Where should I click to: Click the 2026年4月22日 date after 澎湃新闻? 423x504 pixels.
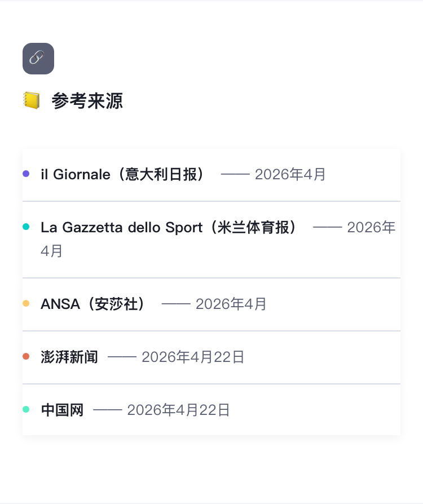[x=193, y=357]
